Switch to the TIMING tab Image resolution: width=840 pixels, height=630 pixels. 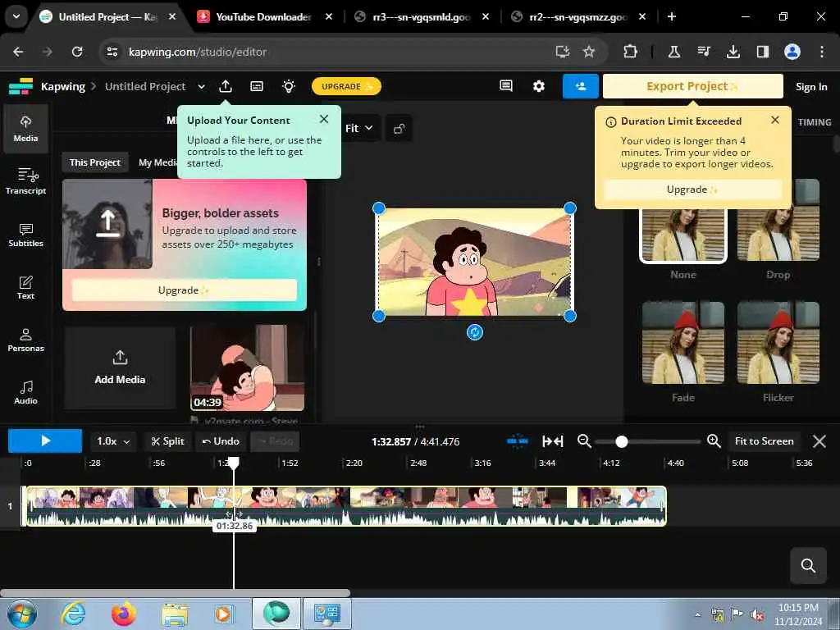(815, 122)
